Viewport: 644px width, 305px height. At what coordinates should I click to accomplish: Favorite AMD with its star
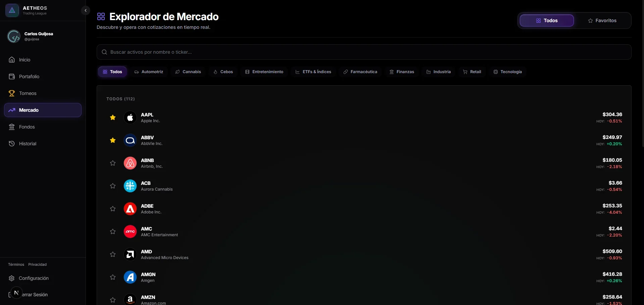113,254
